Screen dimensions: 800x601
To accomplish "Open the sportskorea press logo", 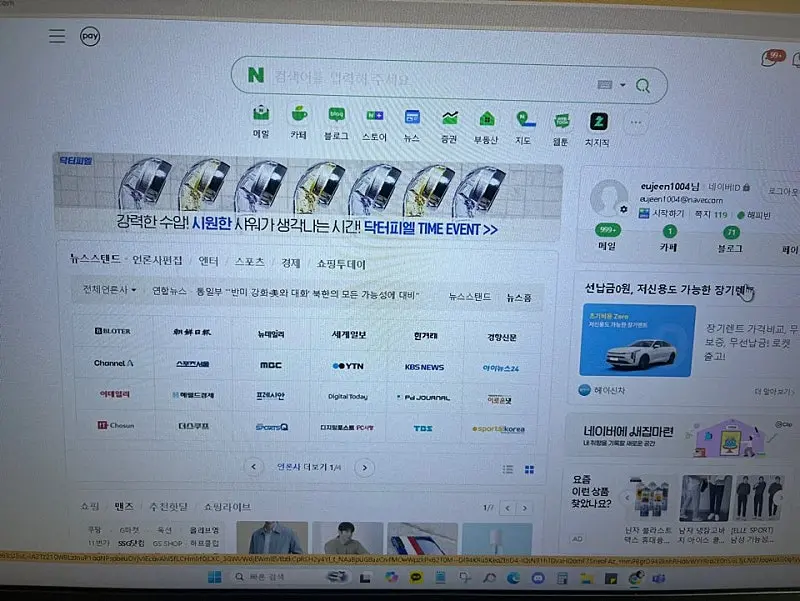I will click(x=498, y=429).
